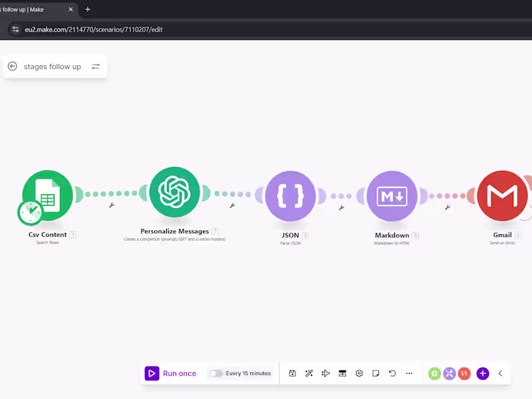The image size is (532, 399).
Task: Click the magic wand auto-align icon
Action: (x=309, y=373)
